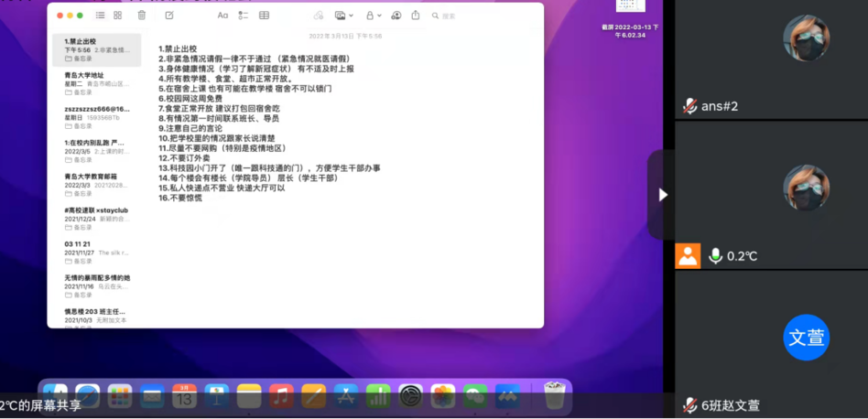
Task: Insert a checklist into the note
Action: pyautogui.click(x=244, y=16)
